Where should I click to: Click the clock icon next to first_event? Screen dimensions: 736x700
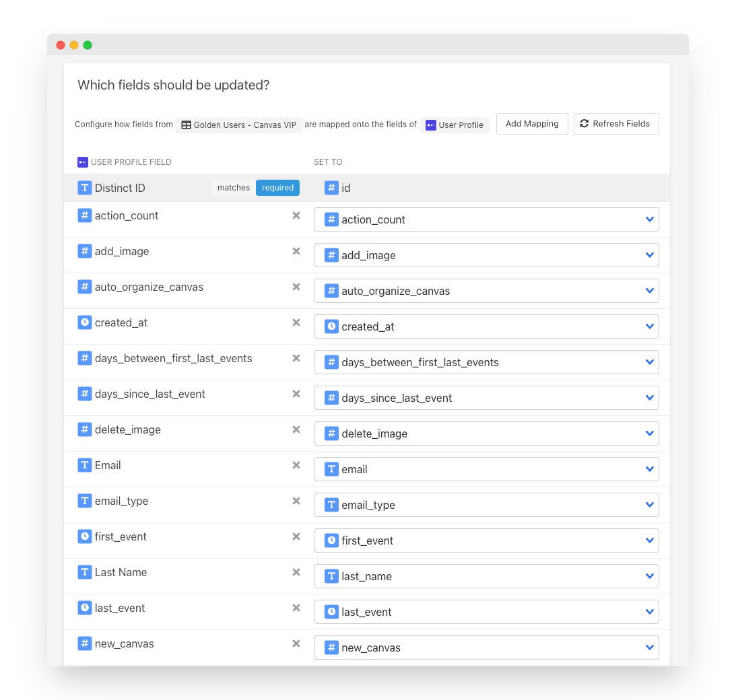tap(85, 536)
